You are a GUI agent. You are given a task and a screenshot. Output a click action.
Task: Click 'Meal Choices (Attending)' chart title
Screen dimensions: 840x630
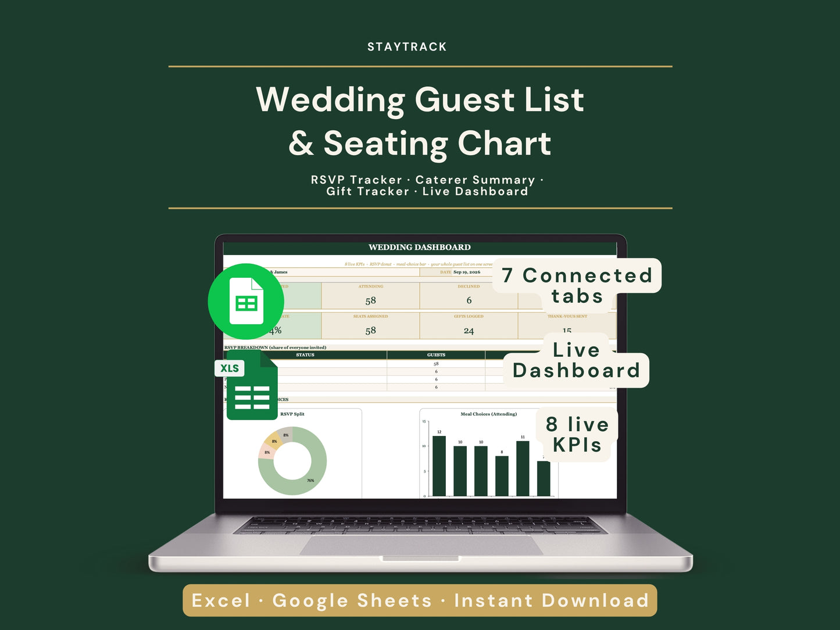(x=489, y=414)
